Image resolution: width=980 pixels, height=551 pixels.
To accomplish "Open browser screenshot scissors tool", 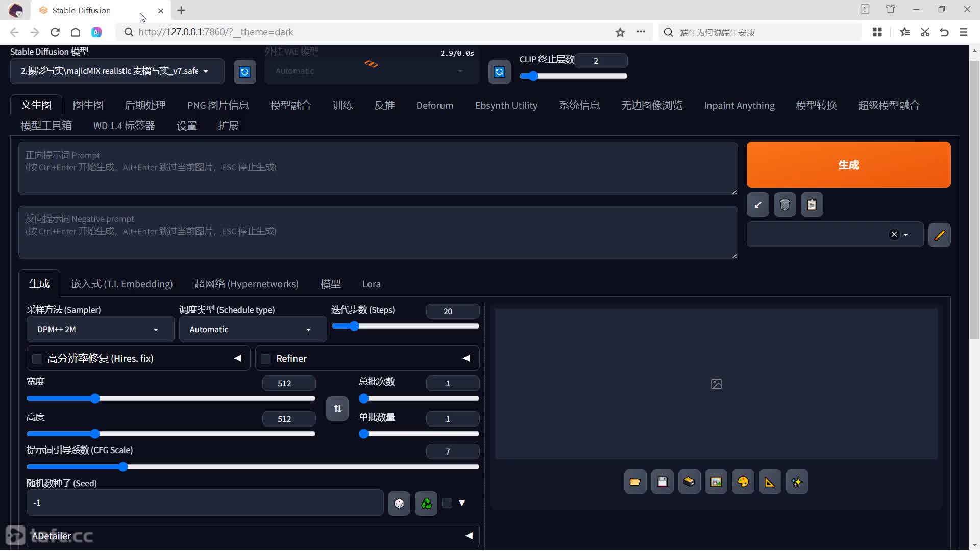I will pos(925,32).
